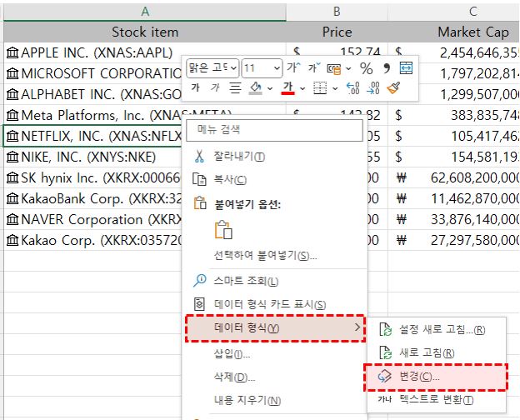Screen dimensions: 520x420
Task: Select 변경(C)... in submenu
Action: [436, 377]
